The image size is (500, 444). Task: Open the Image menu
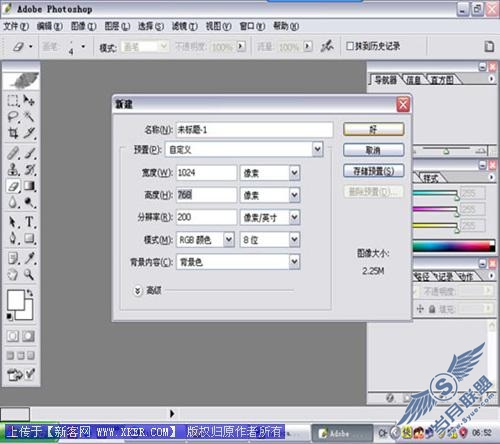pos(83,26)
